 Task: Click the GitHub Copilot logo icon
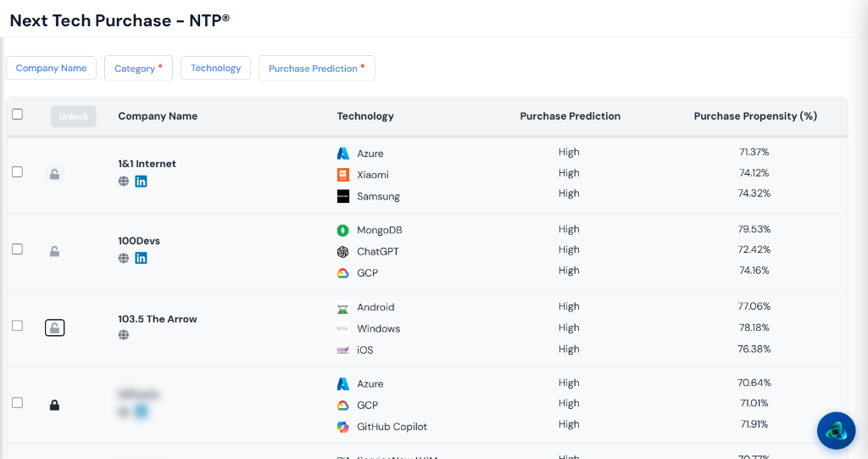(343, 427)
